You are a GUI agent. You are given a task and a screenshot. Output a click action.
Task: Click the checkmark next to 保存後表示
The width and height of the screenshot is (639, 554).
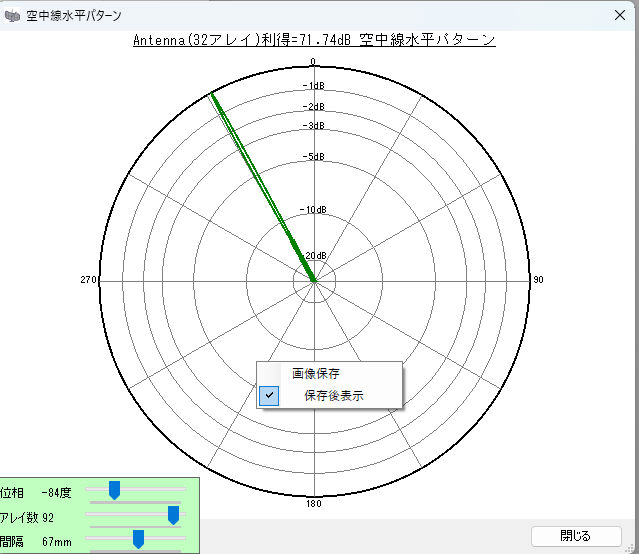click(270, 396)
